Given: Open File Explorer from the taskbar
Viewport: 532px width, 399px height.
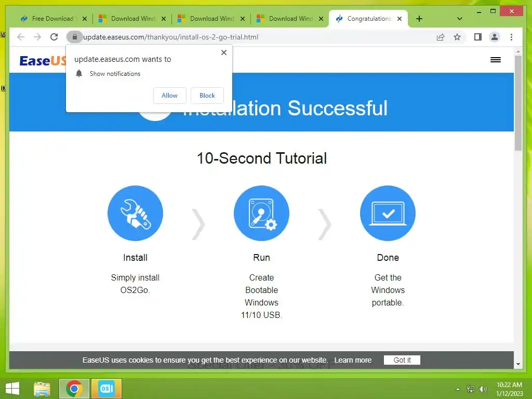Looking at the screenshot, I should [x=42, y=389].
